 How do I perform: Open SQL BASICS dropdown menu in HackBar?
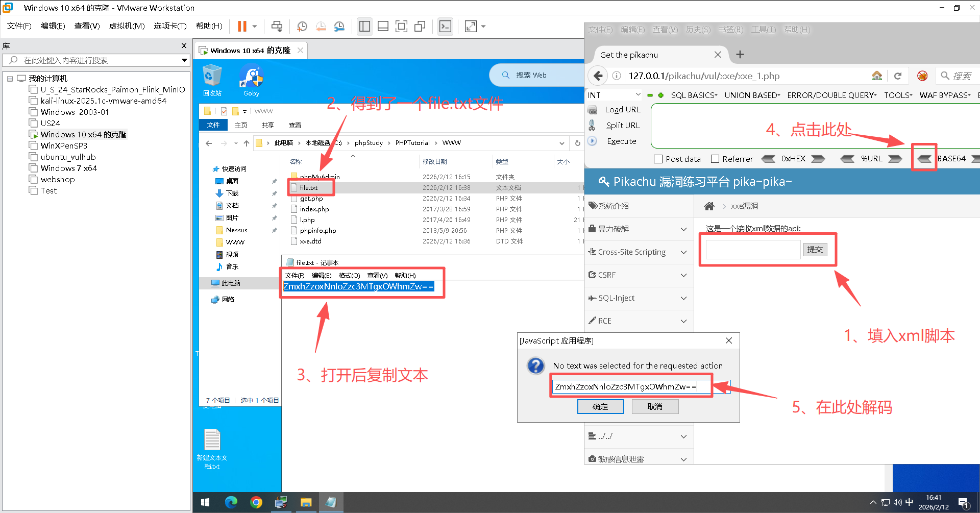pos(694,95)
